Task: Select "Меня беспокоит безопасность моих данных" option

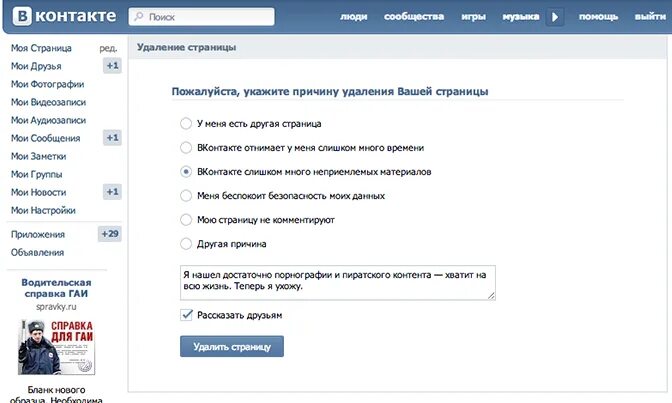Action: (x=186, y=196)
